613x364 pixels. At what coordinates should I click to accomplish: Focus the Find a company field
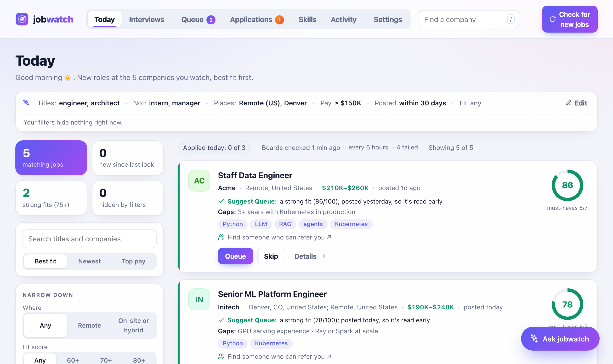[469, 19]
